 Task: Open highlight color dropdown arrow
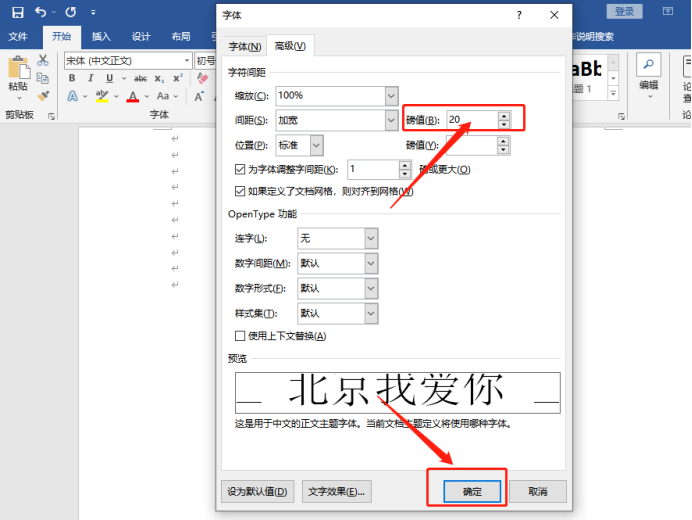[x=117, y=96]
